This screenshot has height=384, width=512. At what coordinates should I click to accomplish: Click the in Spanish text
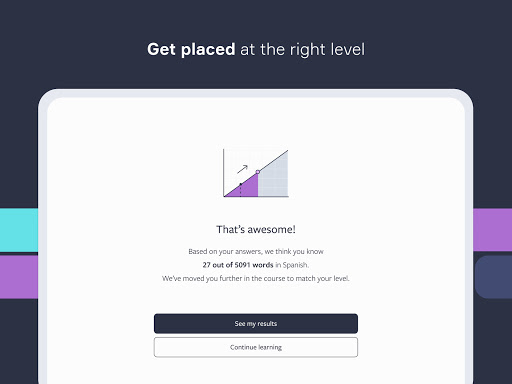click(292, 265)
